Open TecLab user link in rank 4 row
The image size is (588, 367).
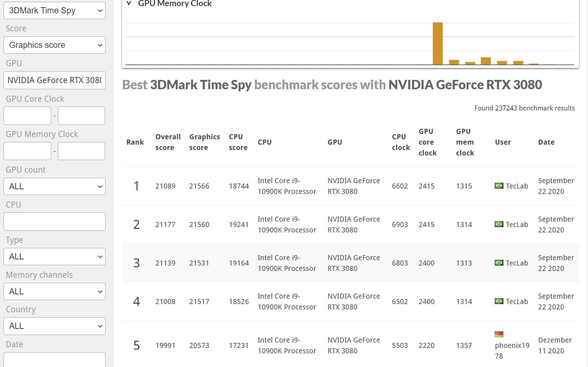(517, 302)
